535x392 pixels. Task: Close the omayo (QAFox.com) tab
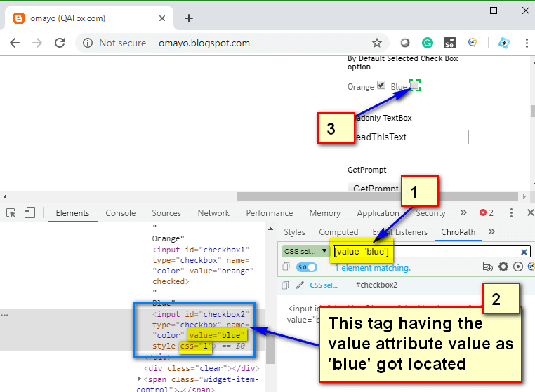162,18
